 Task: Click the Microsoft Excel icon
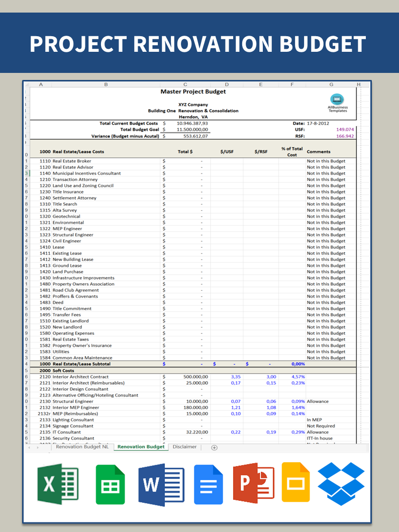[x=58, y=483]
